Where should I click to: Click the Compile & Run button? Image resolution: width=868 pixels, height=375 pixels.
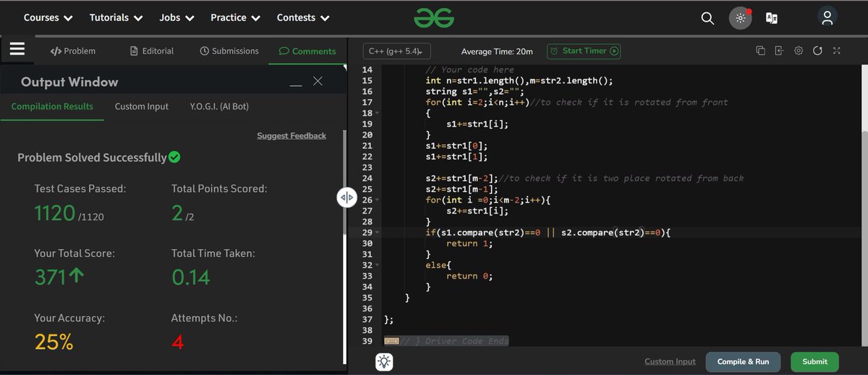[743, 362]
